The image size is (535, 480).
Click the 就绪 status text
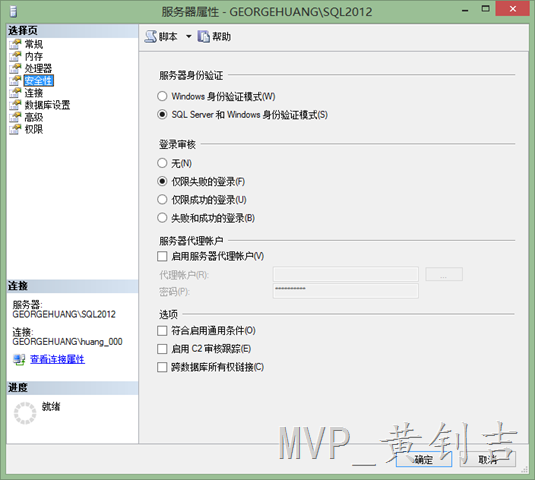[x=51, y=406]
